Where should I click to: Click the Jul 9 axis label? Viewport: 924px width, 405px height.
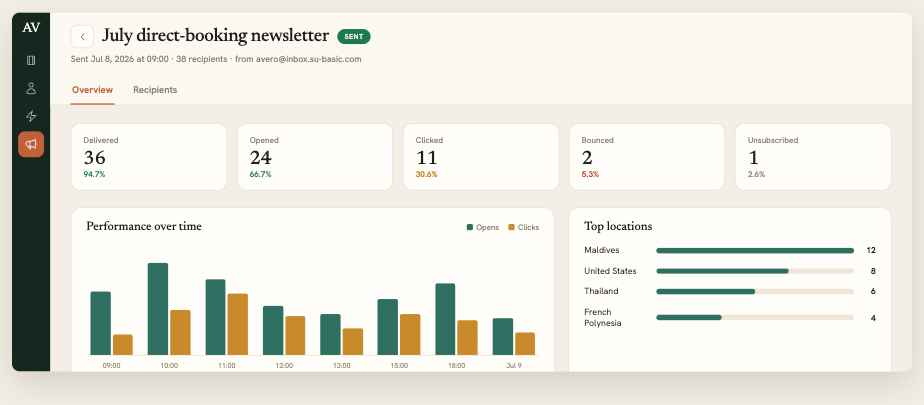click(x=513, y=366)
